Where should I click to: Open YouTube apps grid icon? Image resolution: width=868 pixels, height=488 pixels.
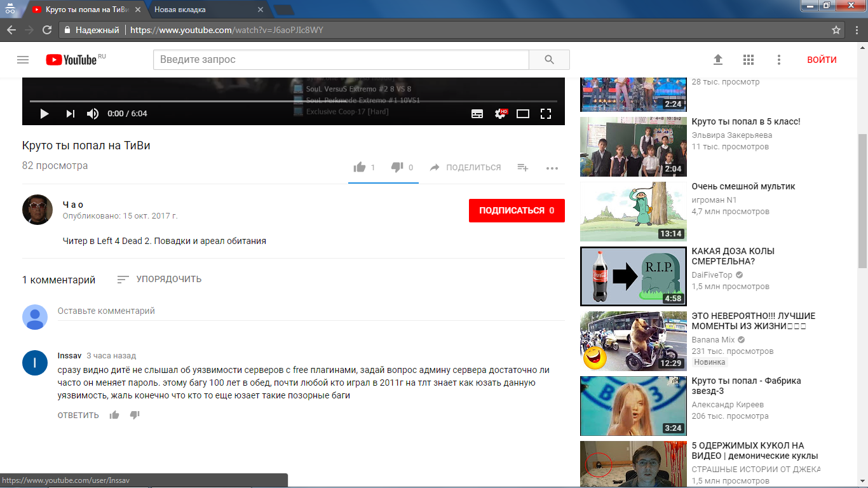point(749,60)
